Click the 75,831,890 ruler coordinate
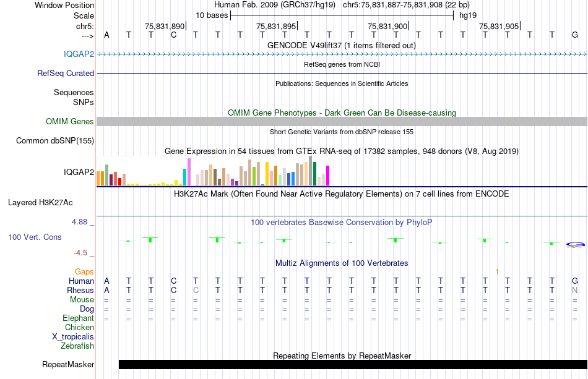The height and width of the screenshot is (379, 588). 165,26
